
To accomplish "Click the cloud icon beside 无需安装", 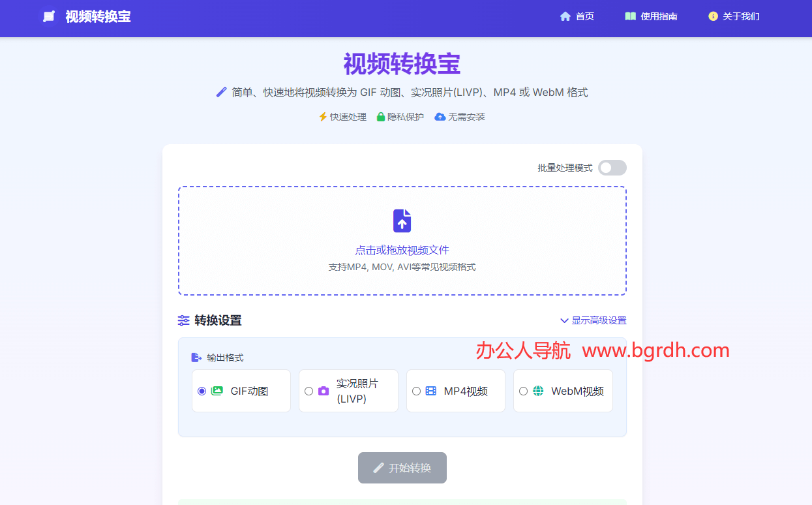I will click(x=440, y=116).
